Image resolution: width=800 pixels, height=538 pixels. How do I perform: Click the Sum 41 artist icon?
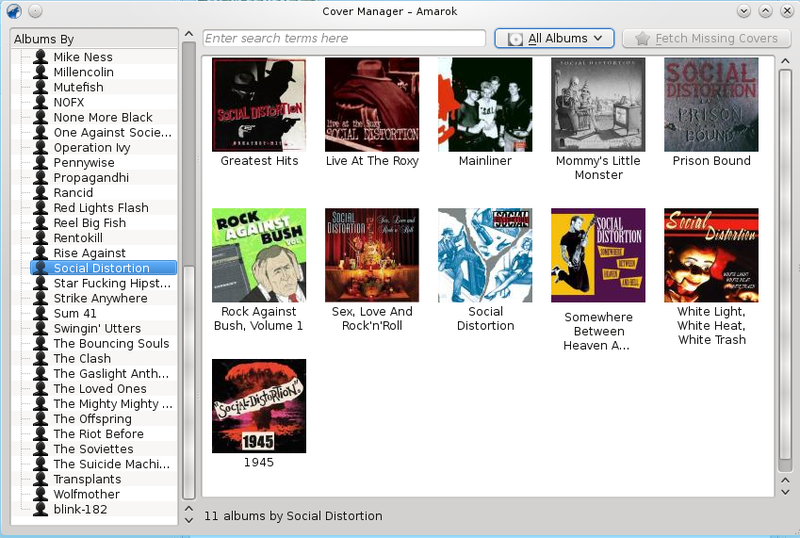[x=40, y=313]
